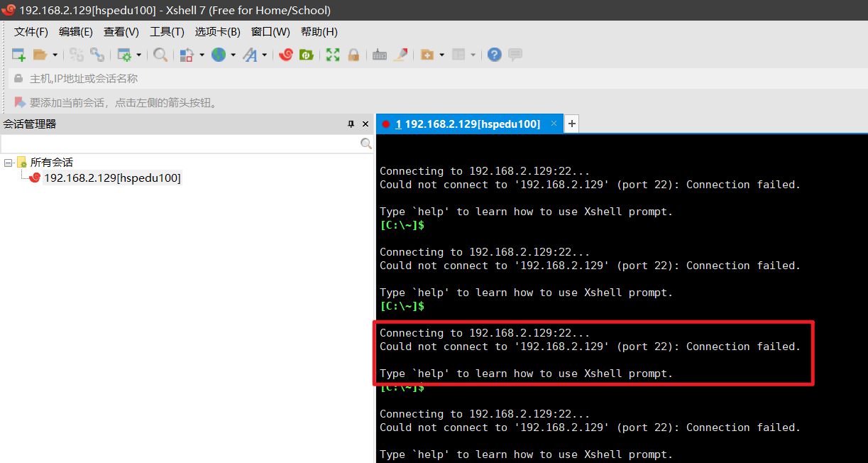Viewport: 868px width, 463px height.
Task: Click the red flag add-session arrow button
Action: [20, 102]
